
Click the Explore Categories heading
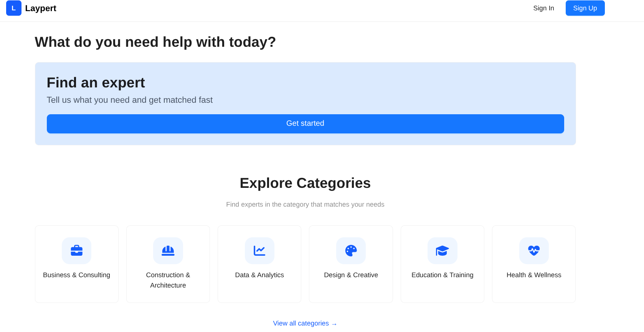pyautogui.click(x=305, y=183)
